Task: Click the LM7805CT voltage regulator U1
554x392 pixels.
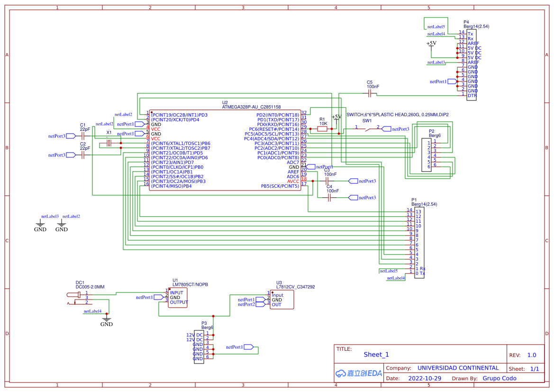Action: click(x=178, y=298)
